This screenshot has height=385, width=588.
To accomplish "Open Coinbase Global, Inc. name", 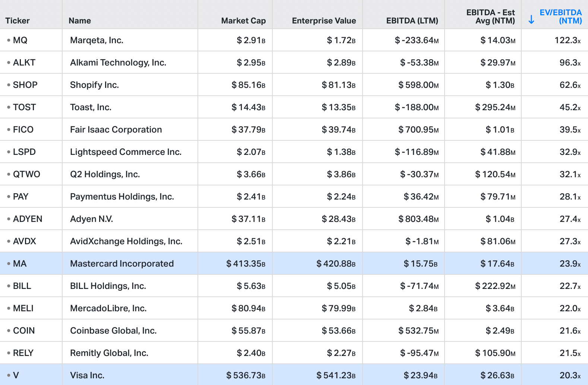I will [x=113, y=331].
